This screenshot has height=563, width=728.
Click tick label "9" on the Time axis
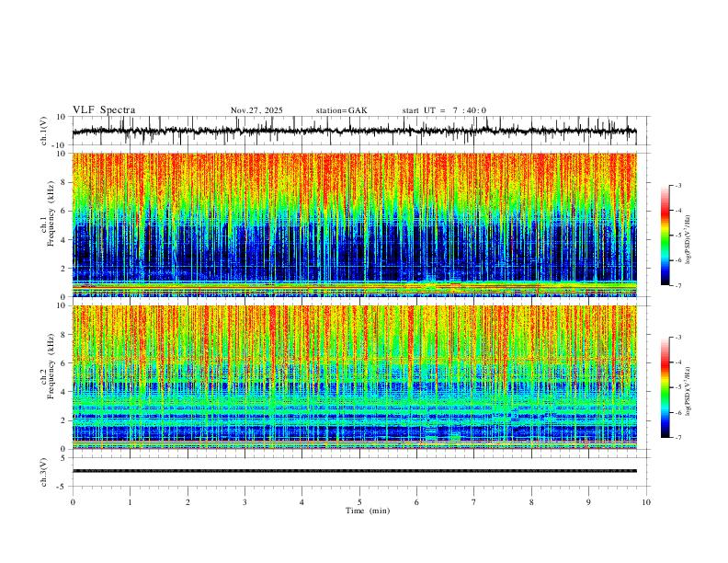point(588,502)
